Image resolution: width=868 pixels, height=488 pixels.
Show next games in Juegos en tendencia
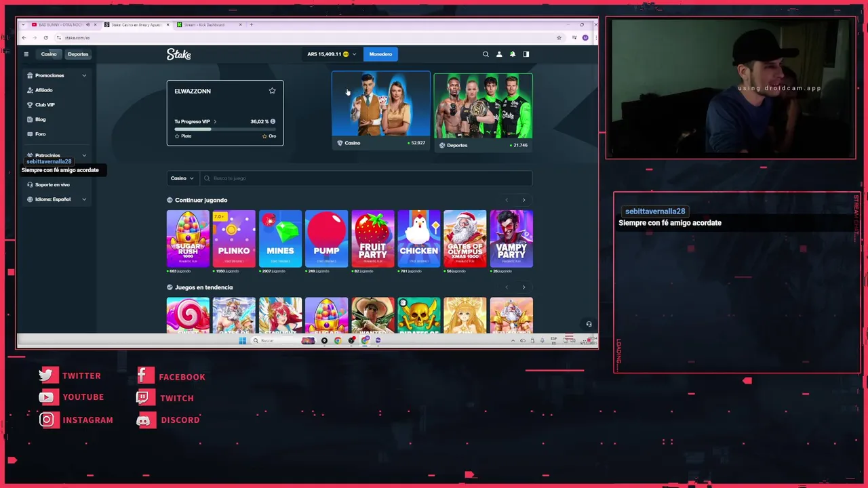524,287
